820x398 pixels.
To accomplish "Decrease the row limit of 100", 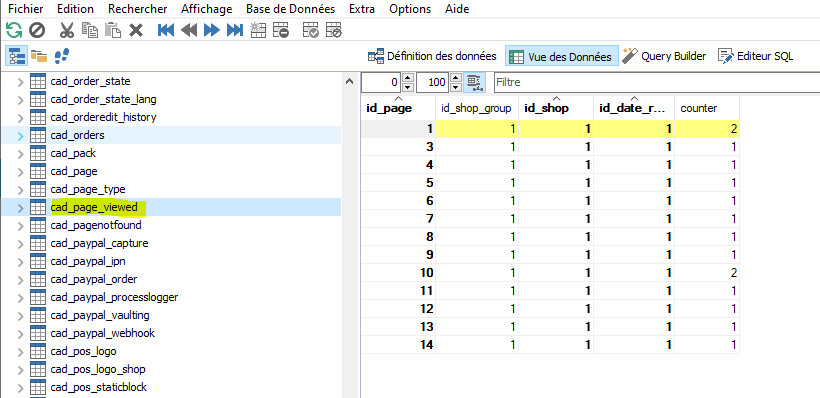I will 456,87.
